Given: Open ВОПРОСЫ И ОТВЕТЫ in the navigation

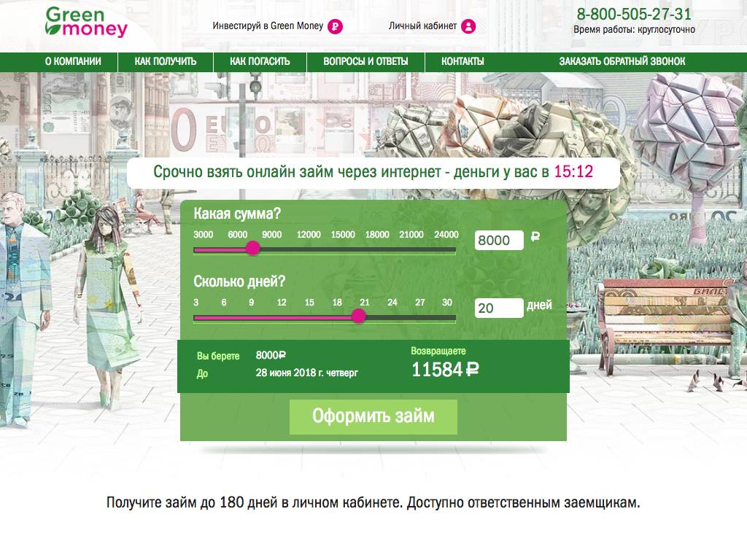Looking at the screenshot, I should click(x=365, y=61).
